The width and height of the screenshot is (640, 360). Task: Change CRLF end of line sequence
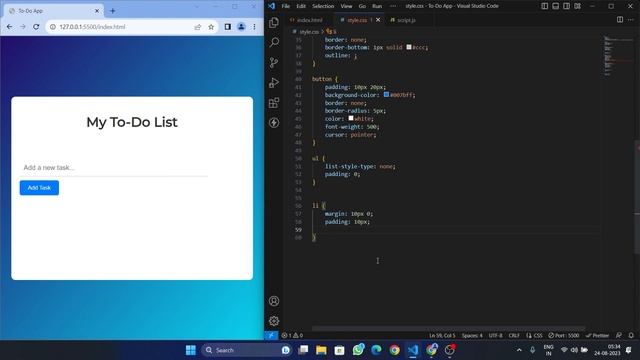(x=514, y=336)
